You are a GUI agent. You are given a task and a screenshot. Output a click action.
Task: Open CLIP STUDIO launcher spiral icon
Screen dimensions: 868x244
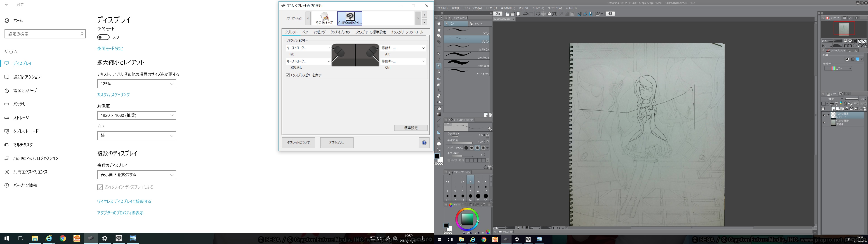498,14
